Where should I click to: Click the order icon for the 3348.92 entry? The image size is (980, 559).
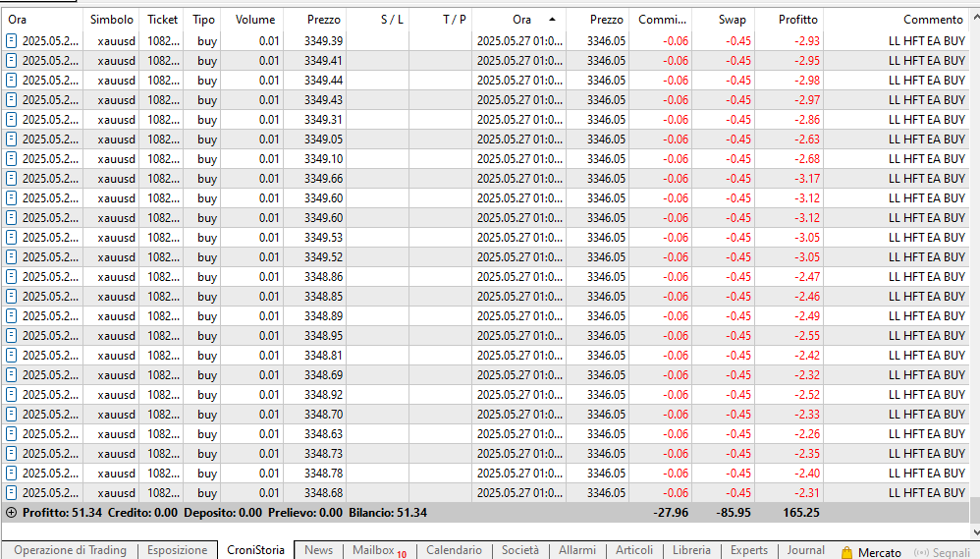[11, 395]
